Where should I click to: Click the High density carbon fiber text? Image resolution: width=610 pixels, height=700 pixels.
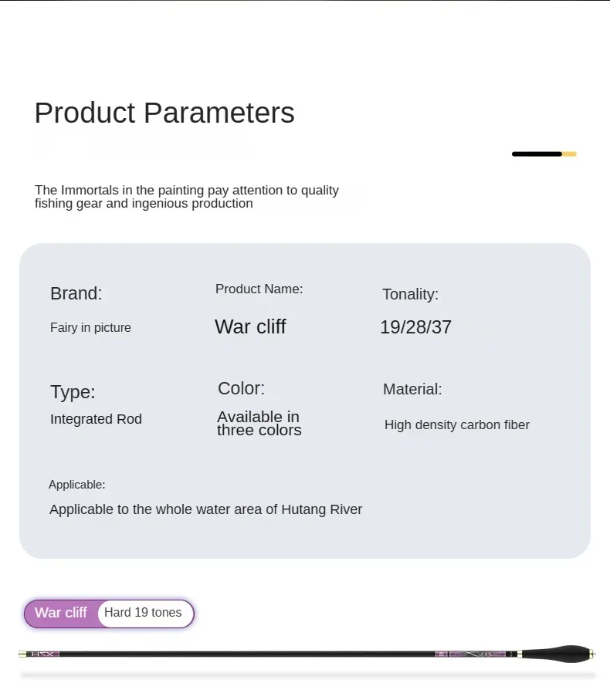456,425
